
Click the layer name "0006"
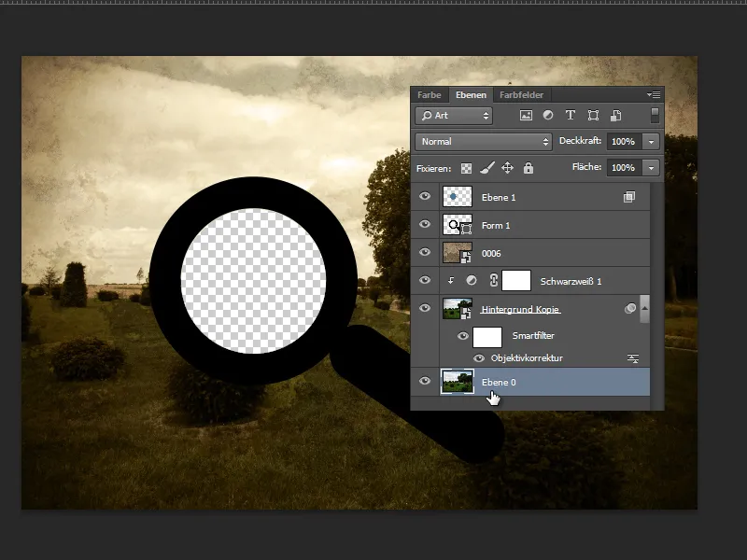click(491, 253)
